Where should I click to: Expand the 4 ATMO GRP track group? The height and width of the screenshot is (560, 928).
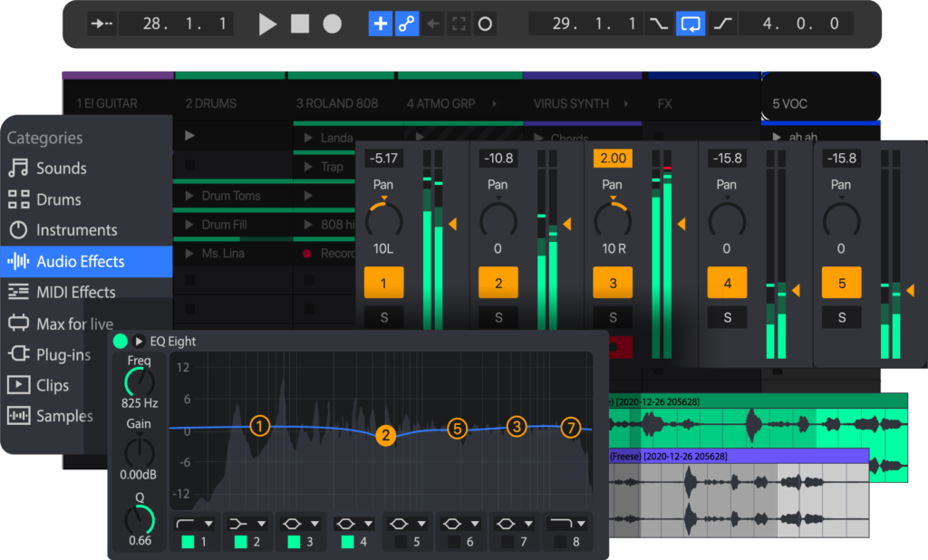click(x=494, y=104)
